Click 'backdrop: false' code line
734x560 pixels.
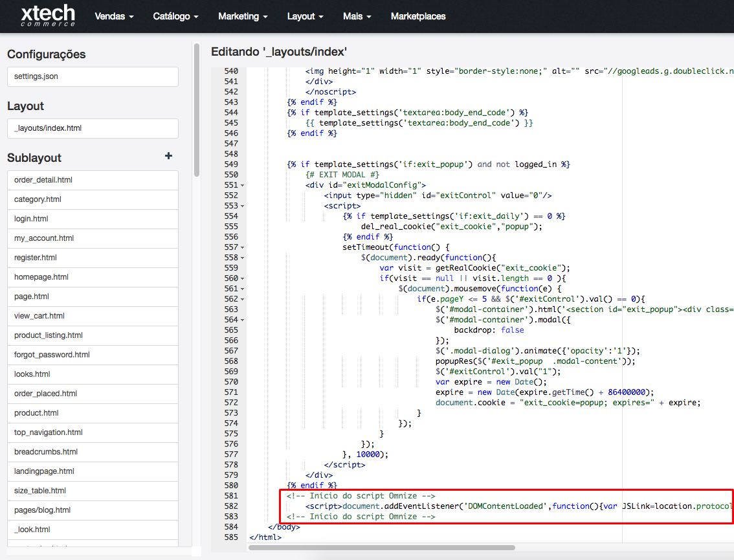tap(489, 330)
